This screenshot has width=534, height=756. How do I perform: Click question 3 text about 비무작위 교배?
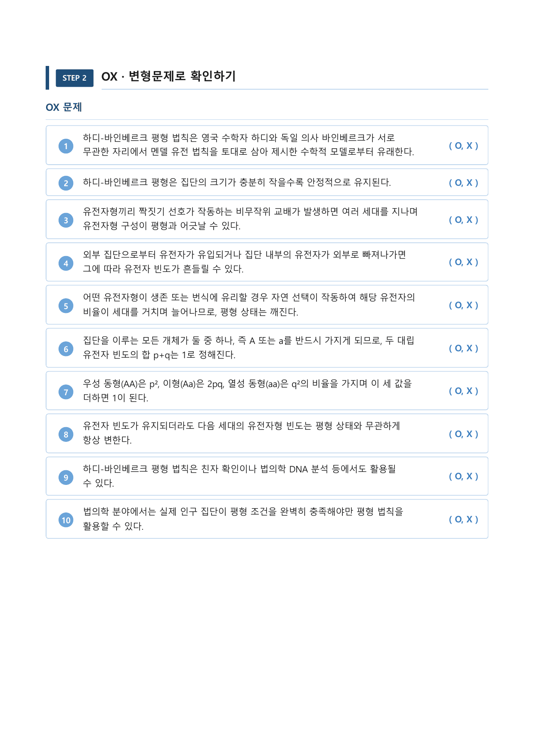250,219
